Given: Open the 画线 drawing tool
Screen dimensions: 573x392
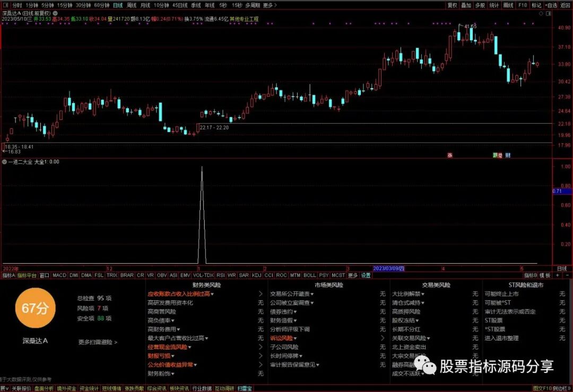Looking at the screenshot, I should coord(508,5).
